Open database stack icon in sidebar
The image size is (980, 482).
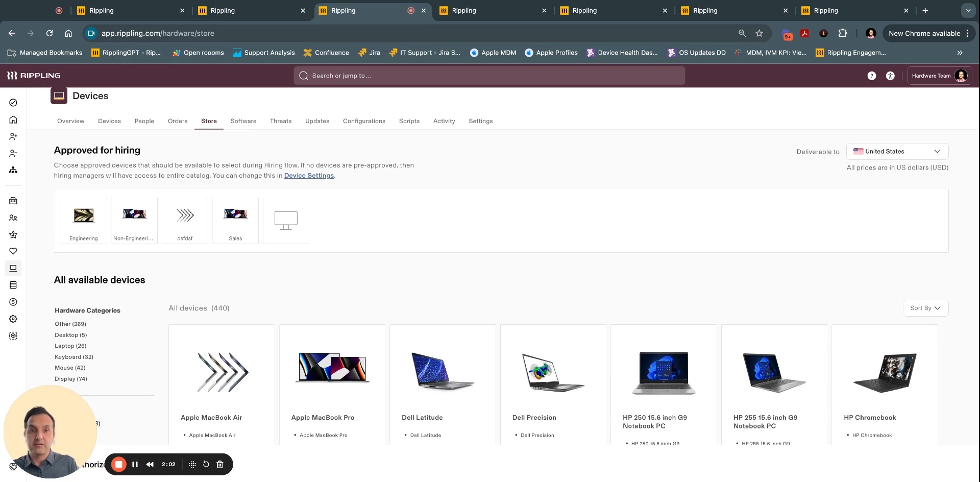point(13,285)
